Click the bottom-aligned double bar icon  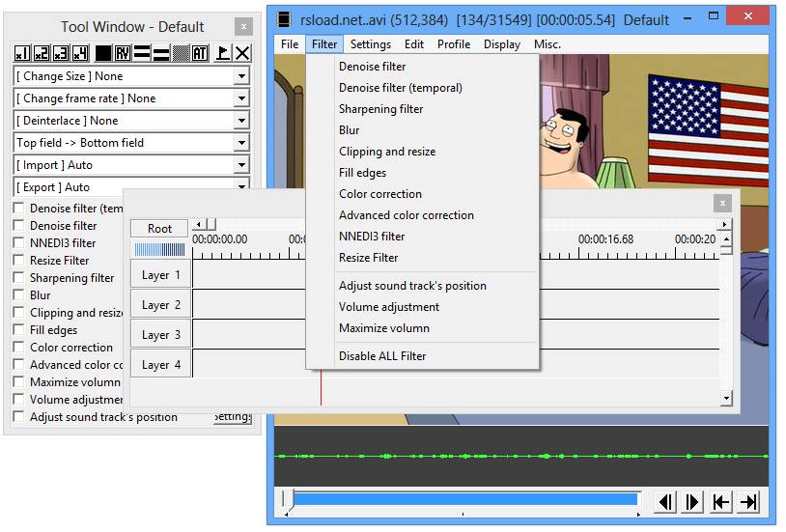coord(161,53)
